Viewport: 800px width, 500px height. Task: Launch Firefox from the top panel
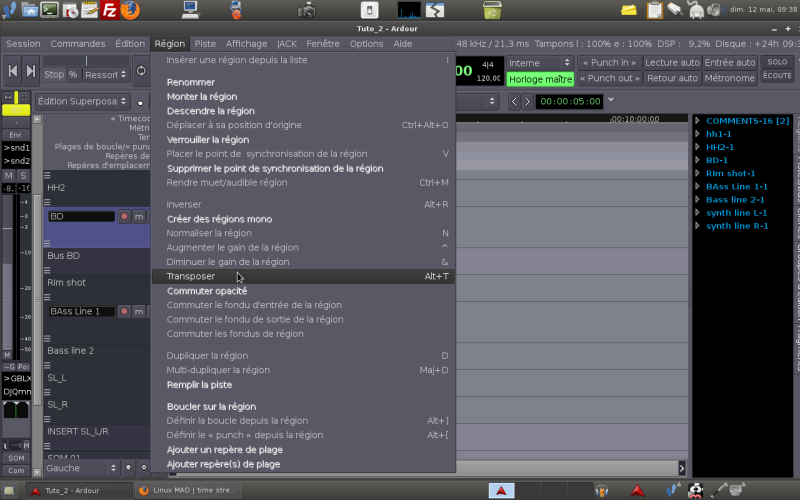pyautogui.click(x=130, y=10)
